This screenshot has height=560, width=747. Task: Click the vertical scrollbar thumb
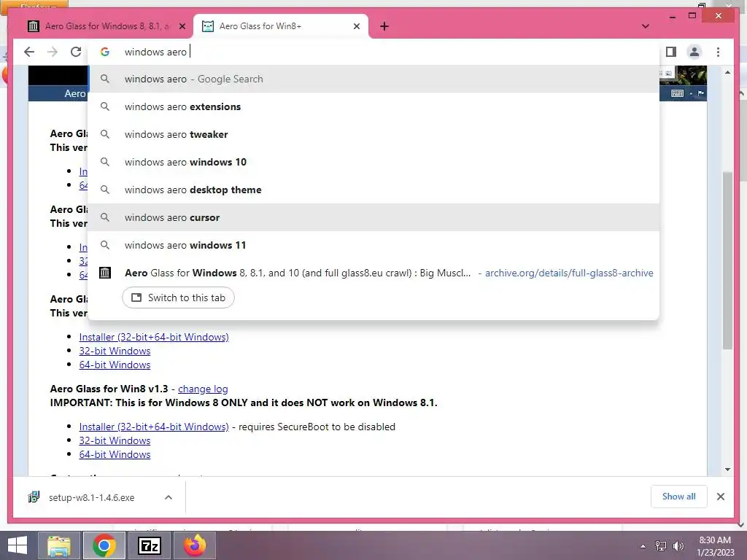click(x=727, y=261)
